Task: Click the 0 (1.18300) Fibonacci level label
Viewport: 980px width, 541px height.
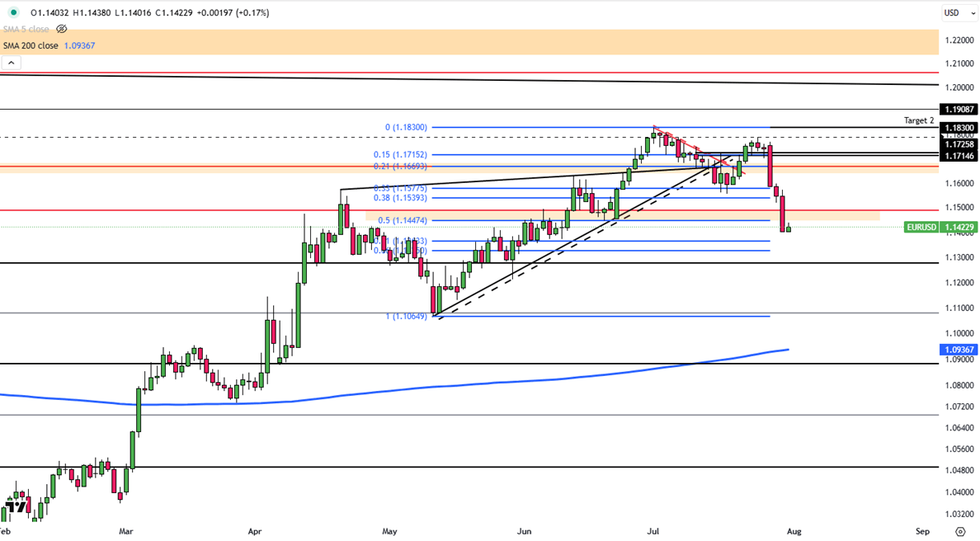Action: coord(406,128)
